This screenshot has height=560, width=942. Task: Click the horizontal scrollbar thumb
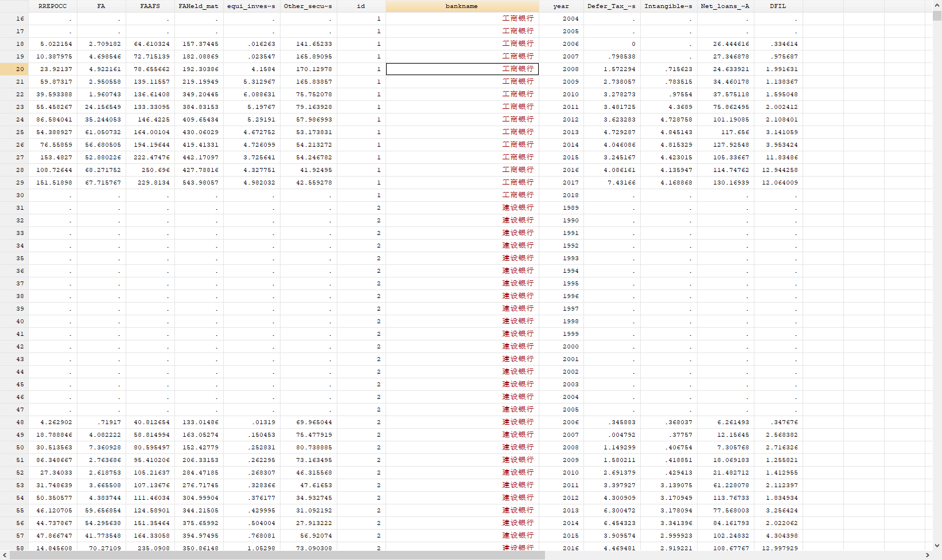click(x=277, y=555)
